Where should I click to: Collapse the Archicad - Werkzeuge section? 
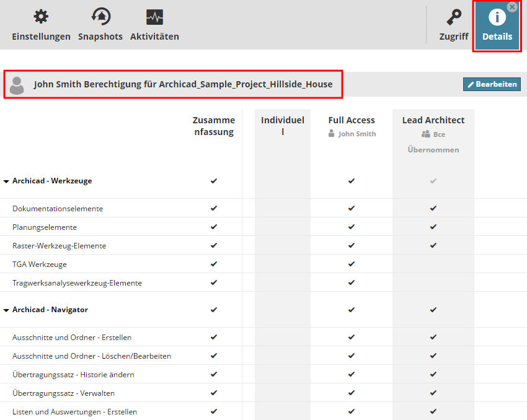[x=6, y=182]
